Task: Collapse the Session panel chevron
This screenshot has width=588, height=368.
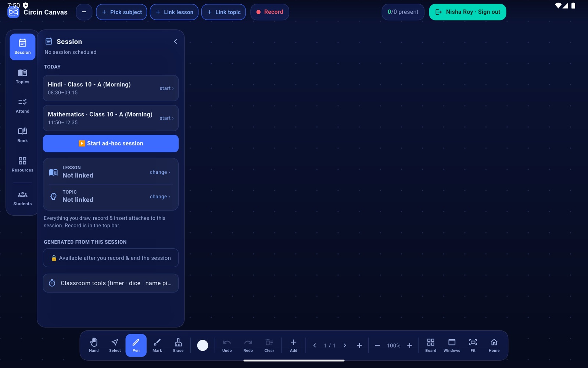Action: point(175,42)
